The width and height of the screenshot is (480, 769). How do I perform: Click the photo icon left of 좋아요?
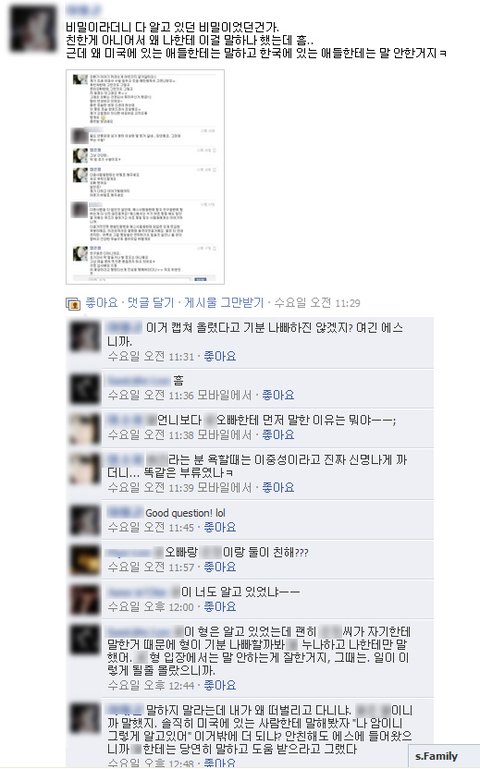(x=73, y=304)
